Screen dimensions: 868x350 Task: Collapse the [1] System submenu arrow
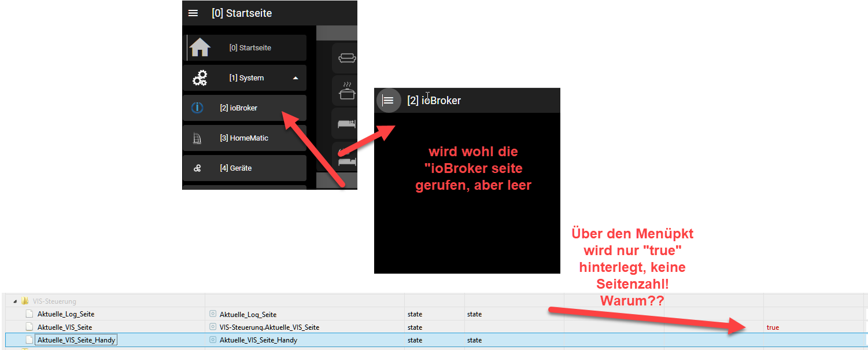click(296, 78)
